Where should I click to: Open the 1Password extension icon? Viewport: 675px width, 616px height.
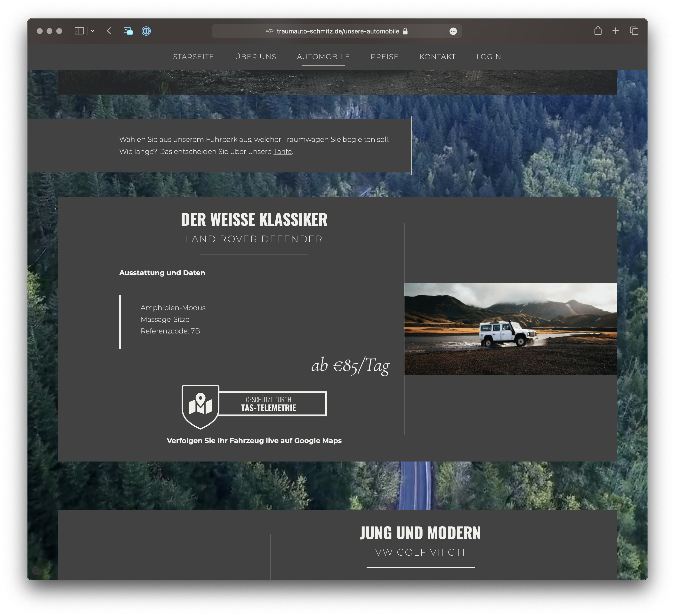[x=146, y=31]
